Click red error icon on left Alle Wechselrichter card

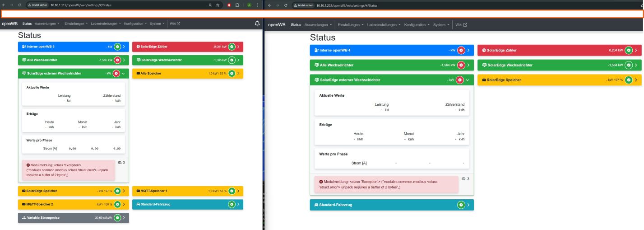click(117, 60)
